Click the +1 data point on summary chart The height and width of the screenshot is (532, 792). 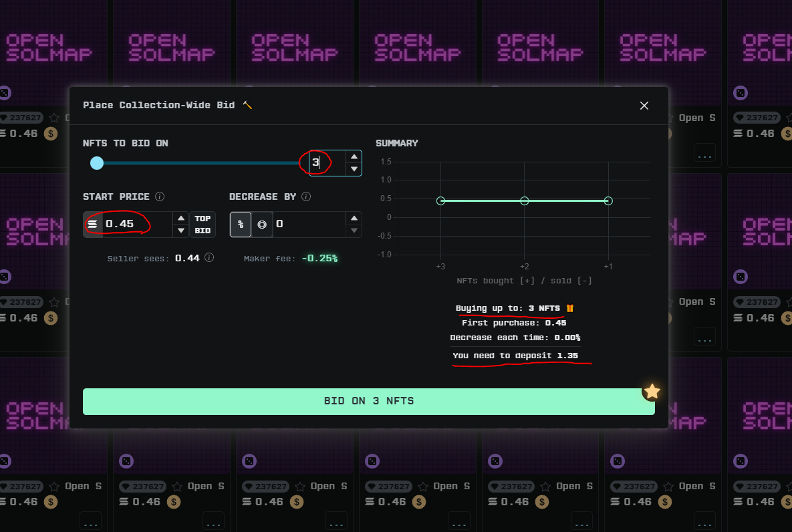pos(608,201)
